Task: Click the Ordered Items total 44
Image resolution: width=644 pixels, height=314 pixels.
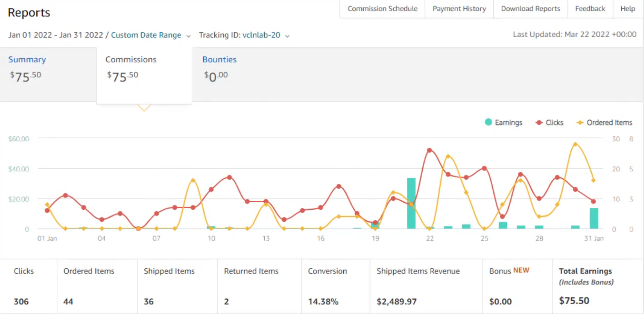Action: pos(68,302)
